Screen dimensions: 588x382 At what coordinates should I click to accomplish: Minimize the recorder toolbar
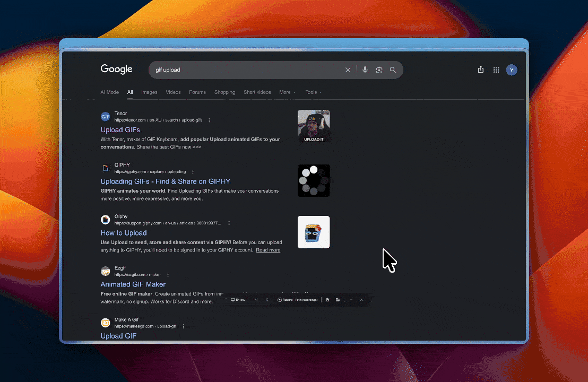pos(351,300)
